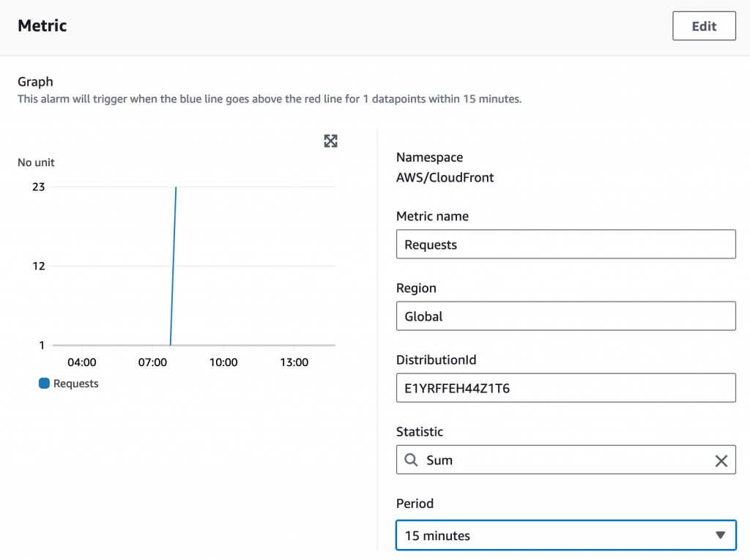This screenshot has width=750, height=560.
Task: Click the Requests legend label
Action: (75, 384)
